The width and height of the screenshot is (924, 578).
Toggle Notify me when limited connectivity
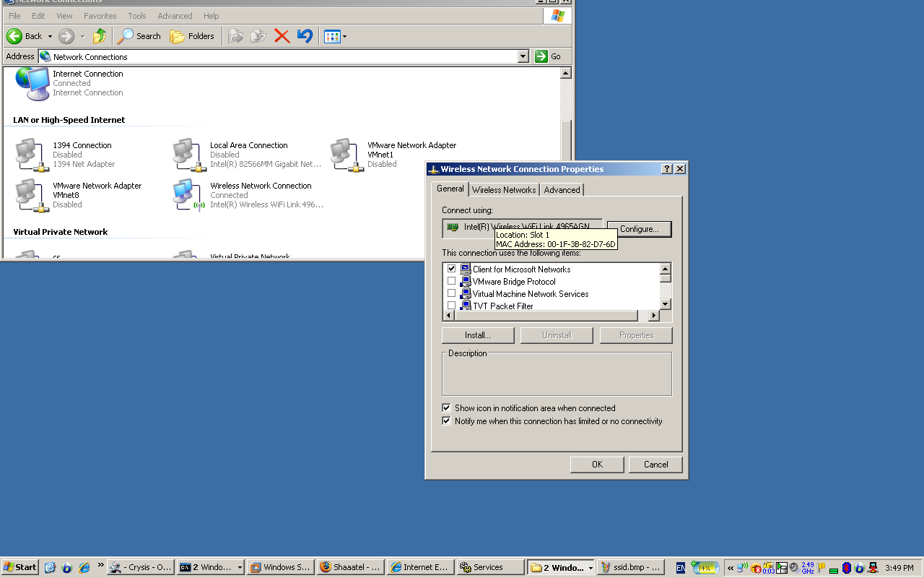(446, 421)
